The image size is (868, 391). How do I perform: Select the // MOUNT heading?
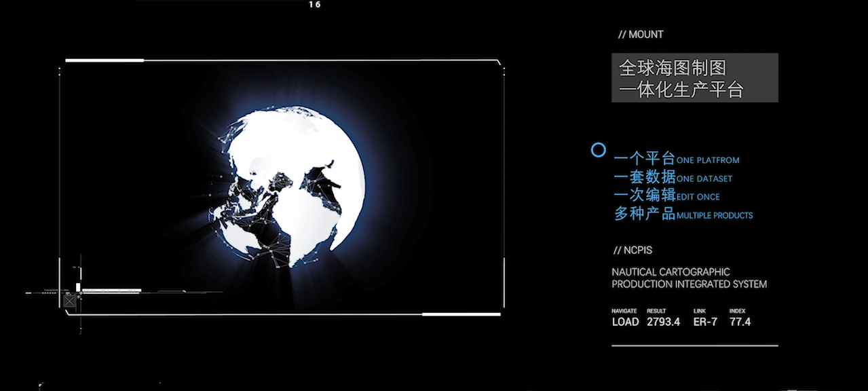click(x=641, y=35)
